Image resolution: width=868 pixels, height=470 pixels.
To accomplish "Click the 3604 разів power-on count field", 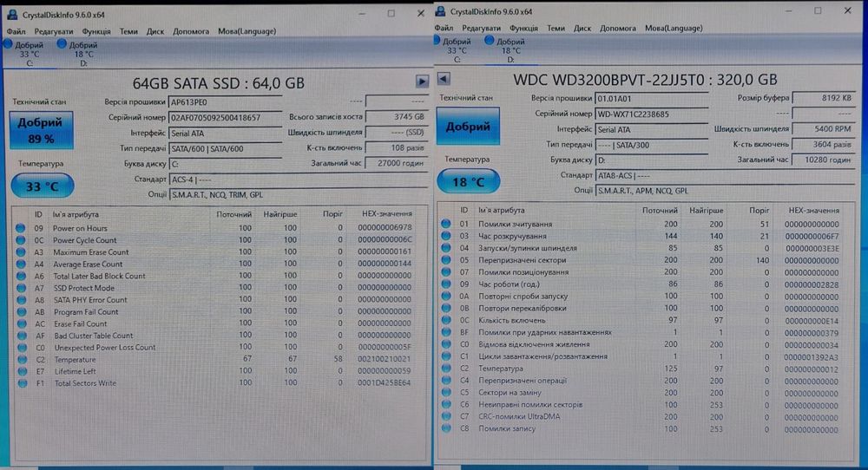I will (824, 144).
